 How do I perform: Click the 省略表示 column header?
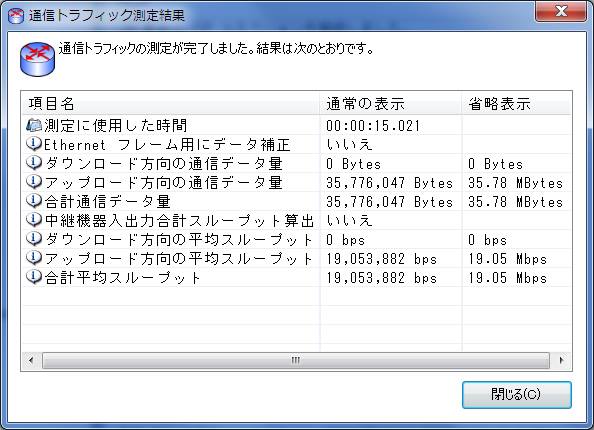[x=516, y=103]
